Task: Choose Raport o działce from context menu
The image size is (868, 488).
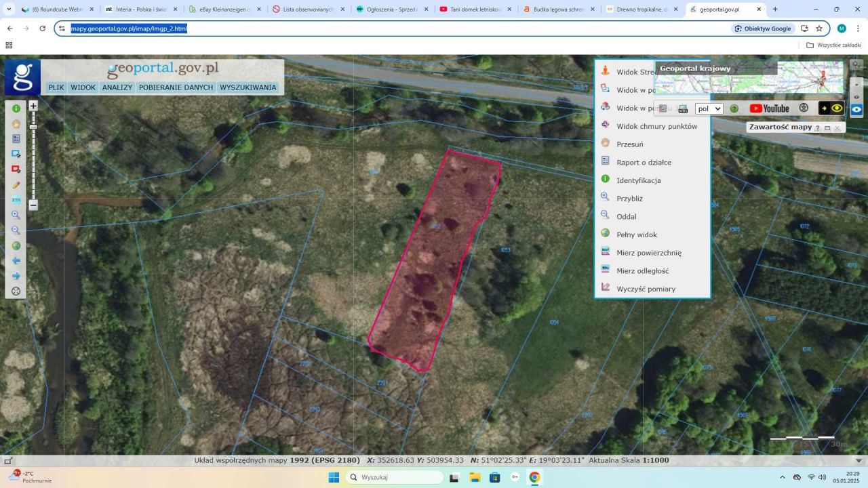Action: pyautogui.click(x=644, y=163)
